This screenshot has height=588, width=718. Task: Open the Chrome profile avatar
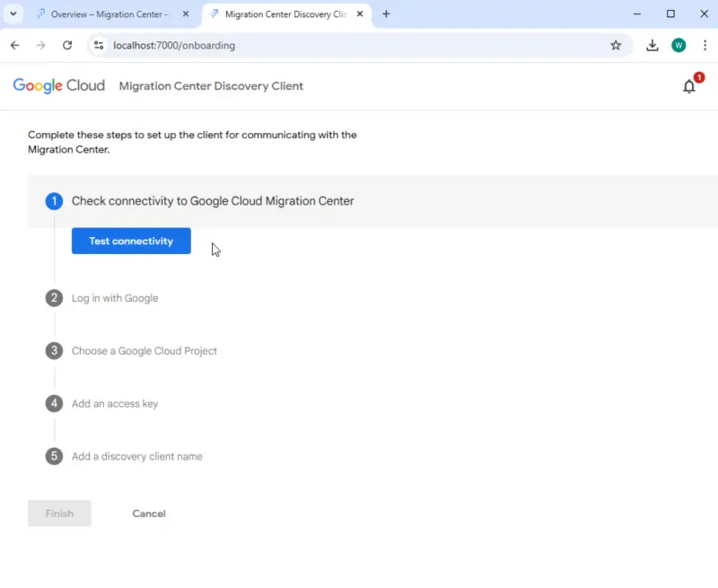pos(679,45)
